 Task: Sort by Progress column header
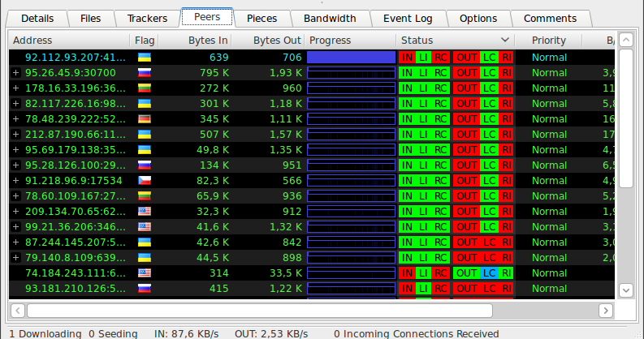tap(351, 41)
